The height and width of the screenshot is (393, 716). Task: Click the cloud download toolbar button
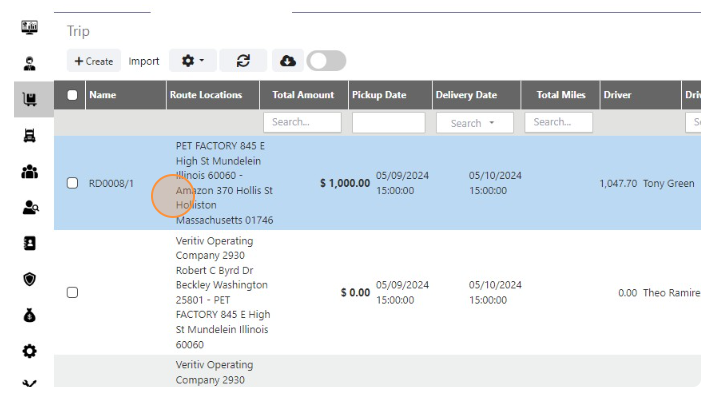(288, 61)
